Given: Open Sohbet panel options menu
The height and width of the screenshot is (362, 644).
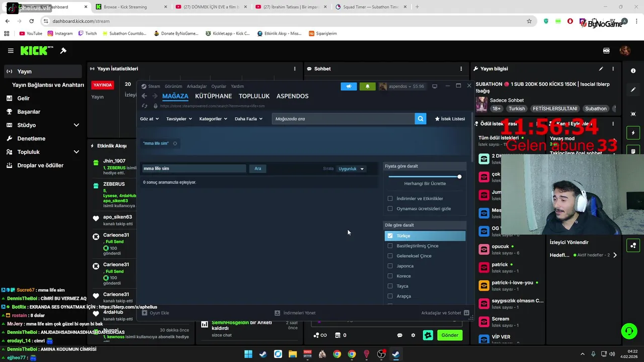Looking at the screenshot, I should [461, 68].
